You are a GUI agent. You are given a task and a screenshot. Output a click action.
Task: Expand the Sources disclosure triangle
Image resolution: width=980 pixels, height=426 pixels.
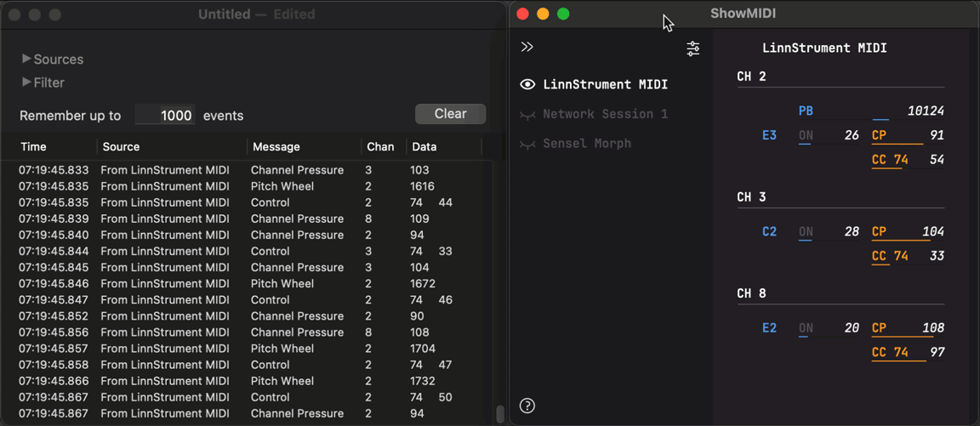tap(26, 59)
